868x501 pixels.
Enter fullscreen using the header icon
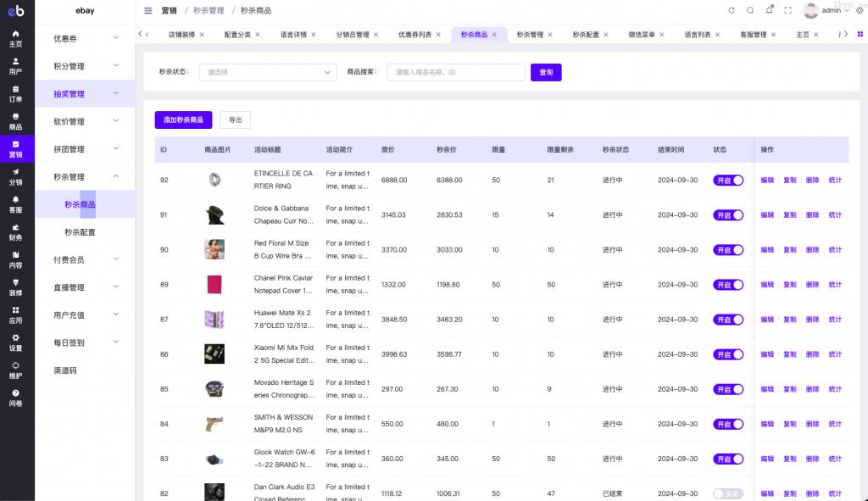[x=787, y=10]
